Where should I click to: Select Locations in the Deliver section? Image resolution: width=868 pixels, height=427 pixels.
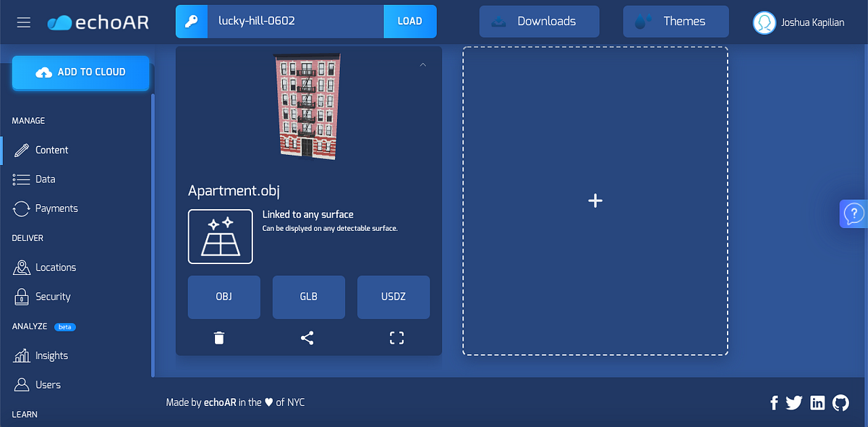click(x=54, y=267)
